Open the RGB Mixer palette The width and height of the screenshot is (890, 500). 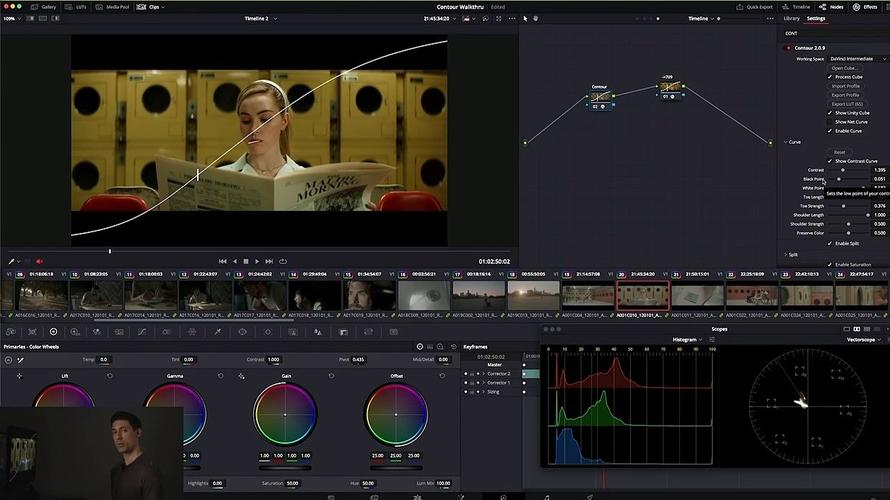(96, 332)
